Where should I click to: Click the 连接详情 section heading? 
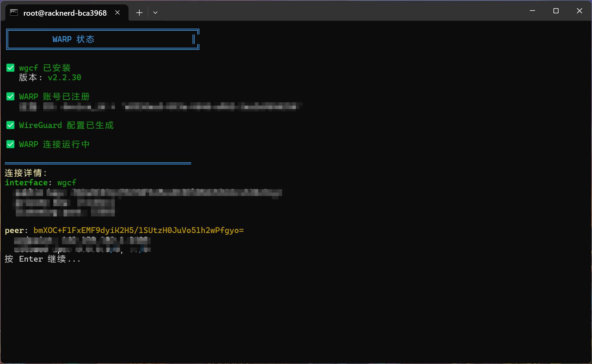(x=26, y=173)
